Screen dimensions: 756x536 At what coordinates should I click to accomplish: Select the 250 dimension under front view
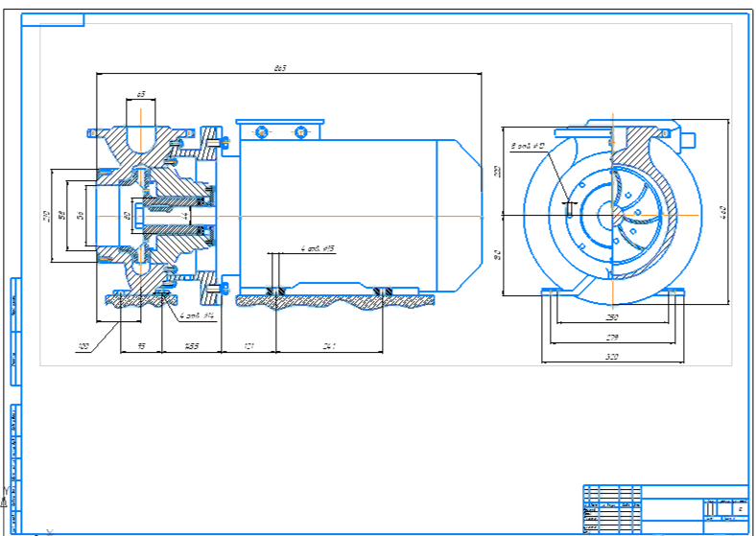click(x=611, y=317)
